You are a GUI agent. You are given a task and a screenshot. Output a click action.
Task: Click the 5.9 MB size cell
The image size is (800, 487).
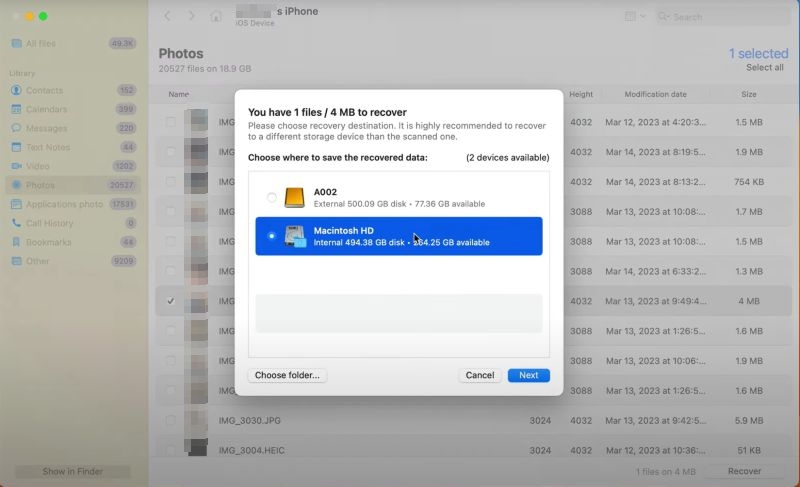click(749, 421)
